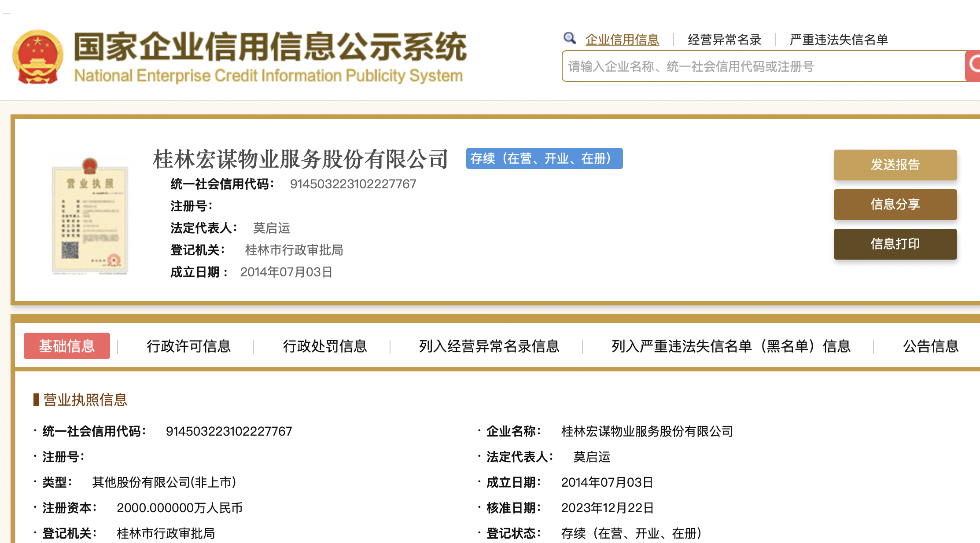Click the 信息打印 button
The image size is (980, 543).
pos(895,244)
